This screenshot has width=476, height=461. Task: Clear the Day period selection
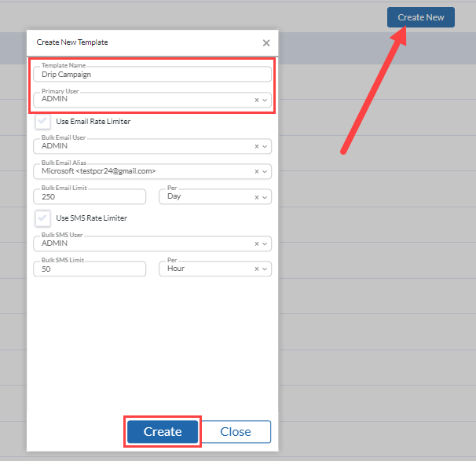[x=257, y=198]
